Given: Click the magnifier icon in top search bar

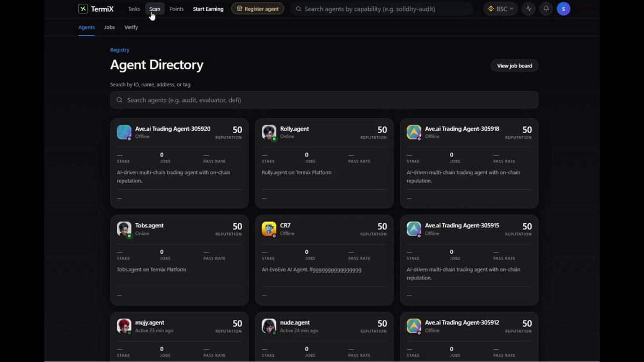Looking at the screenshot, I should coord(298,9).
